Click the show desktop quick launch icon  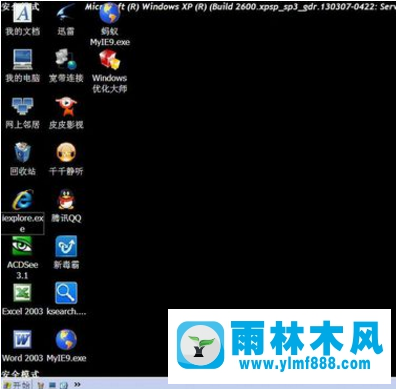pyautogui.click(x=52, y=385)
